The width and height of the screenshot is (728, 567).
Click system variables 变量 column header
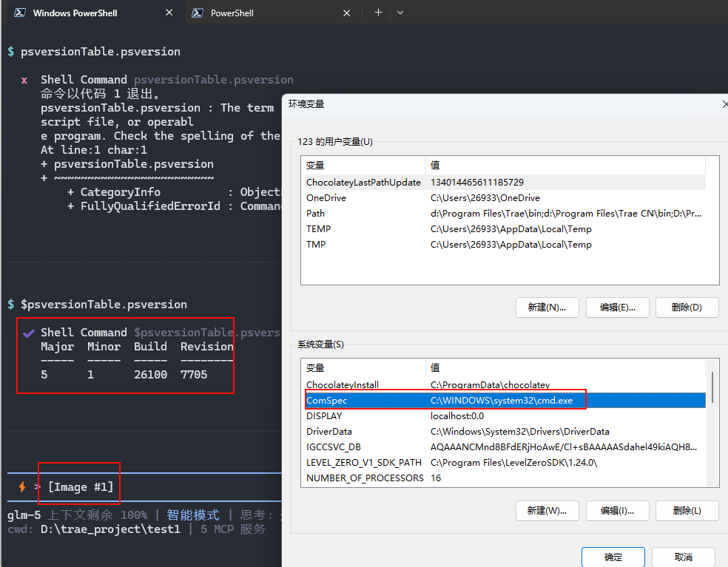point(363,367)
